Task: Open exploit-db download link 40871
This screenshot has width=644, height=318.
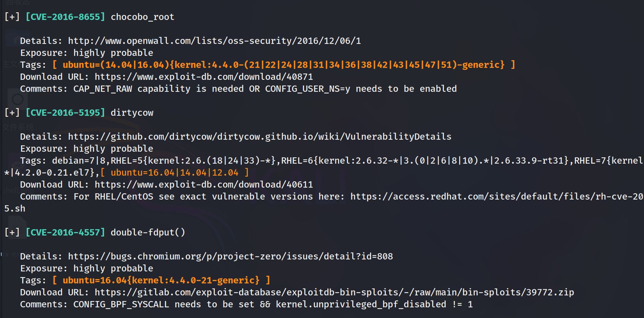Action: tap(204, 77)
